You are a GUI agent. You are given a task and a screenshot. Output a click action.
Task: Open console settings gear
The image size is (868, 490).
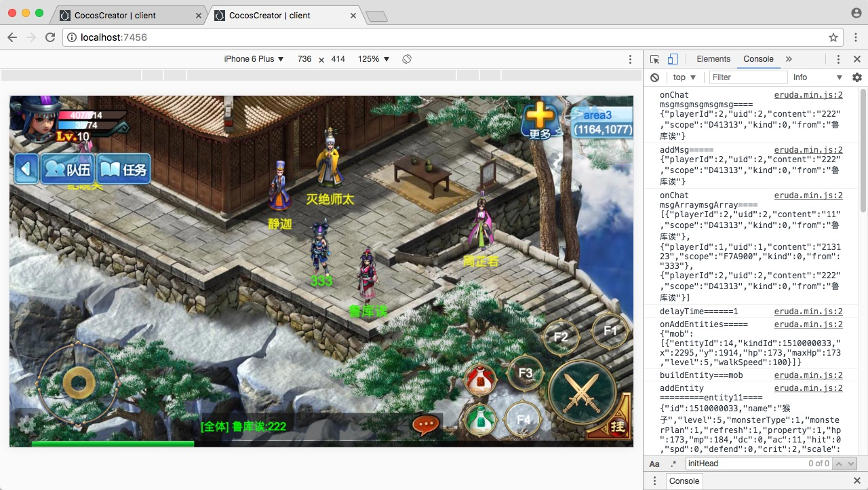point(857,77)
